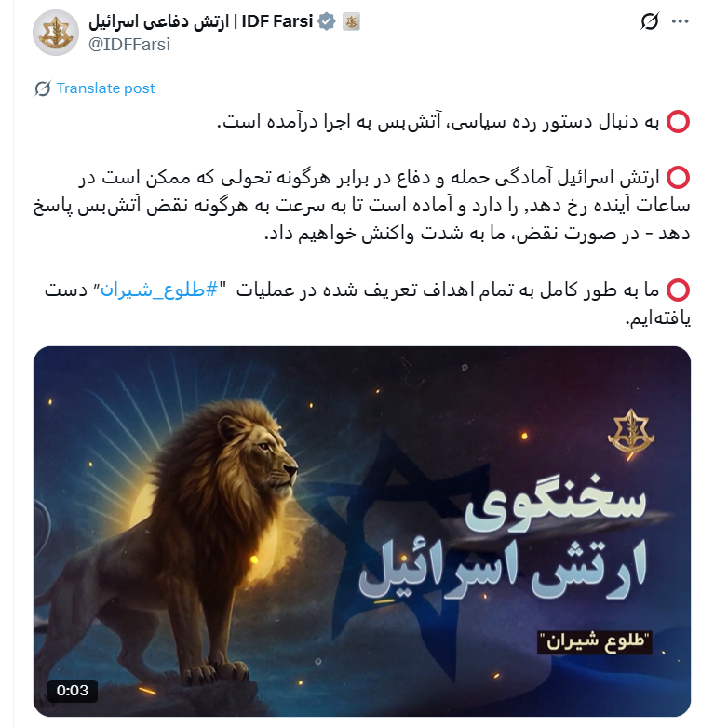Open the three-dot more options menu
The height and width of the screenshot is (728, 701).
[681, 21]
